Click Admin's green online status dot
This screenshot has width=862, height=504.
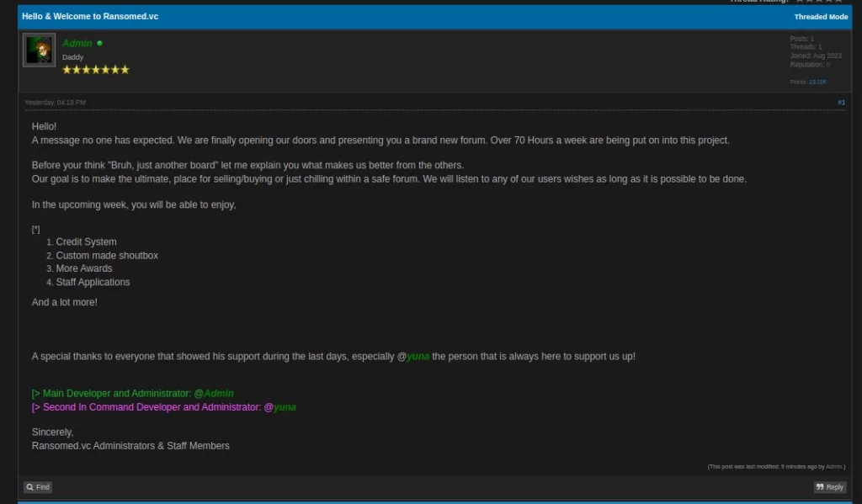click(99, 43)
